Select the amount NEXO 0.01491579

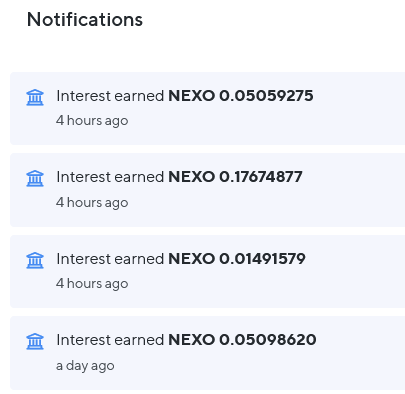(237, 259)
